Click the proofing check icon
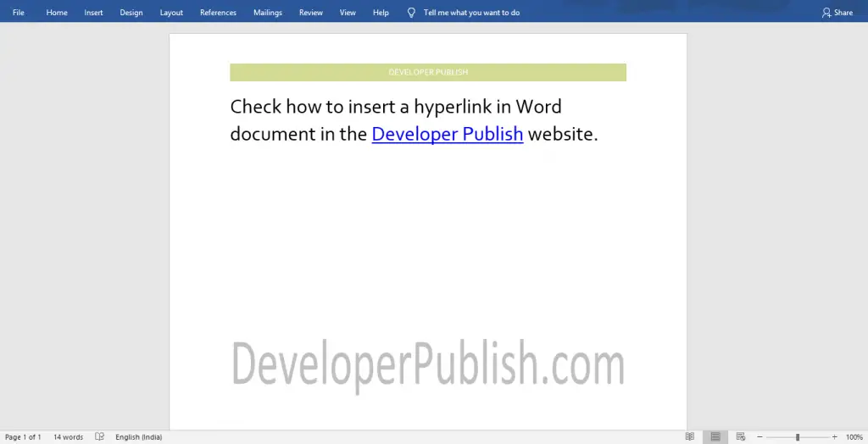This screenshot has width=868, height=444. (x=100, y=437)
